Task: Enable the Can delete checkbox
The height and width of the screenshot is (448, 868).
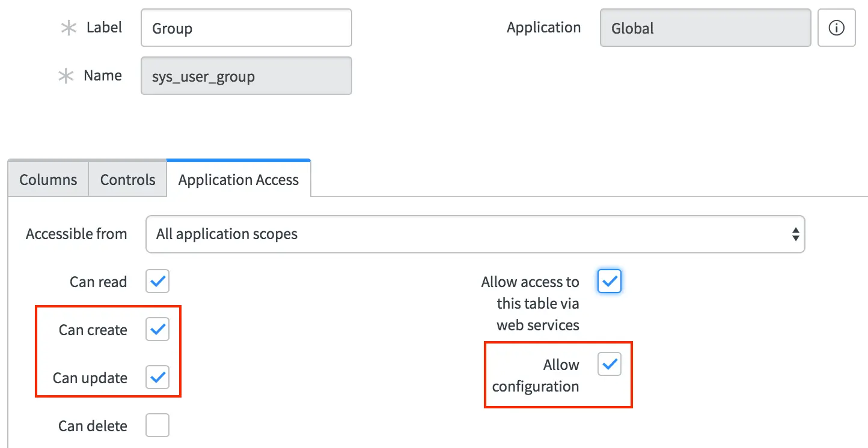Action: [x=157, y=425]
